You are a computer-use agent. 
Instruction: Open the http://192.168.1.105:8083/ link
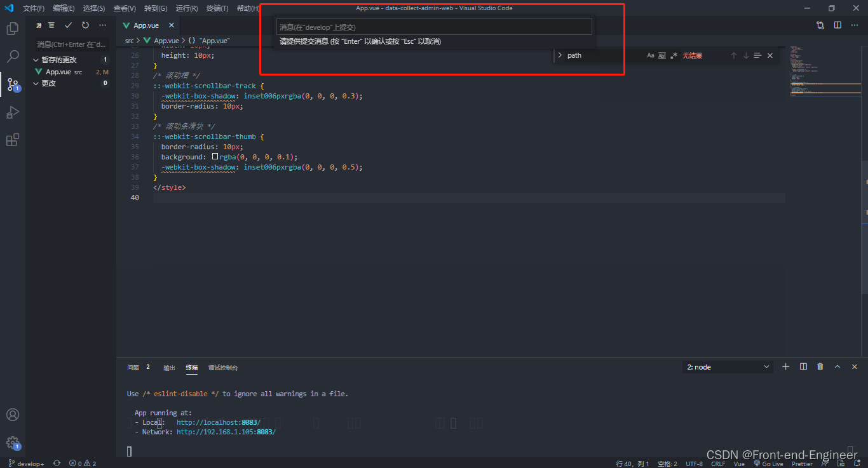point(226,432)
